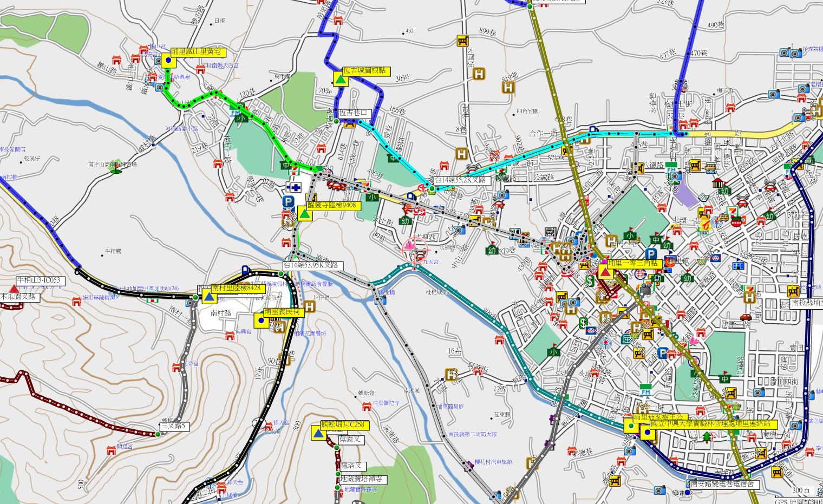This screenshot has height=504, width=823.
Task: Click the blue cross hospital icon
Action: pos(296,188)
